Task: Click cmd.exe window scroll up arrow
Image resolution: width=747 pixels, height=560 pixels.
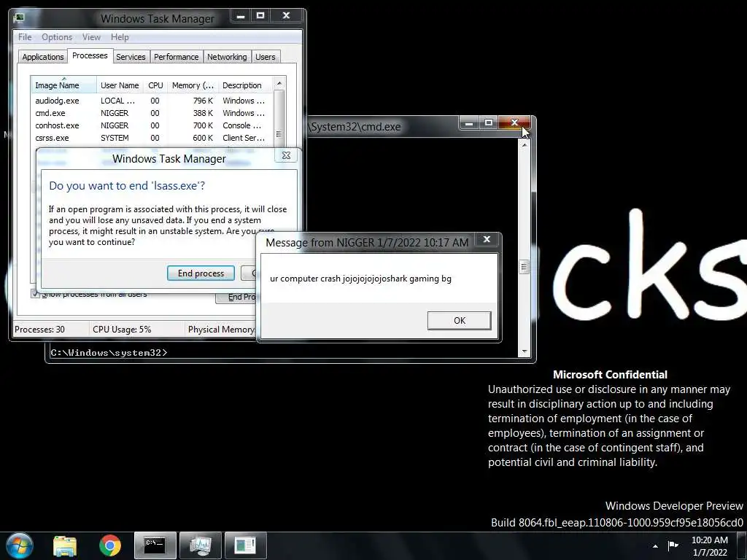Action: click(x=524, y=144)
